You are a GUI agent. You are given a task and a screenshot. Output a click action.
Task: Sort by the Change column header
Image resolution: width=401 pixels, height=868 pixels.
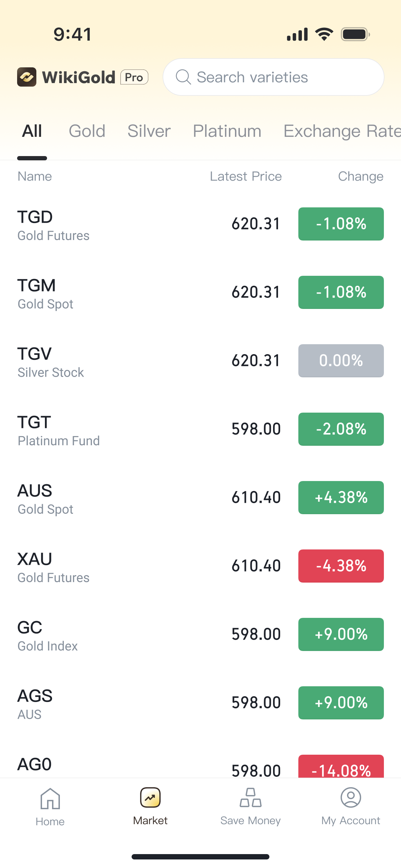(360, 176)
